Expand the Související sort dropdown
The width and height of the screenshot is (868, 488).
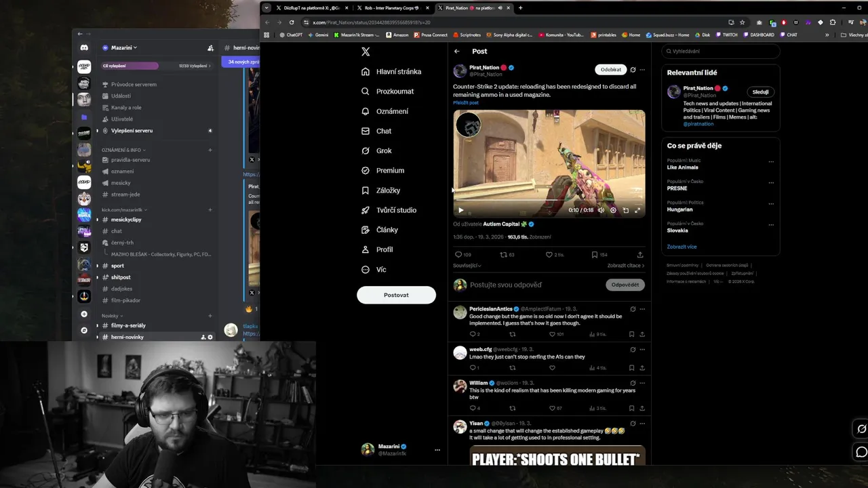tap(467, 266)
